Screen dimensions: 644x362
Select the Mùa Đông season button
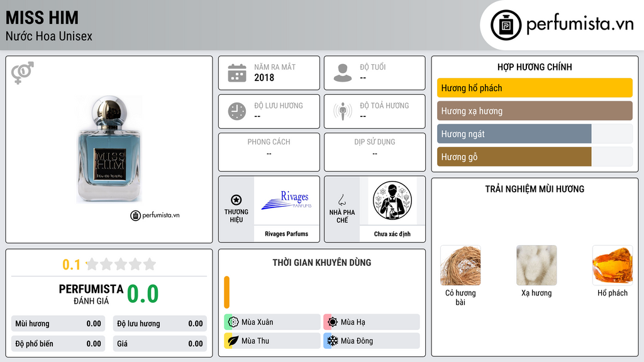[372, 341]
